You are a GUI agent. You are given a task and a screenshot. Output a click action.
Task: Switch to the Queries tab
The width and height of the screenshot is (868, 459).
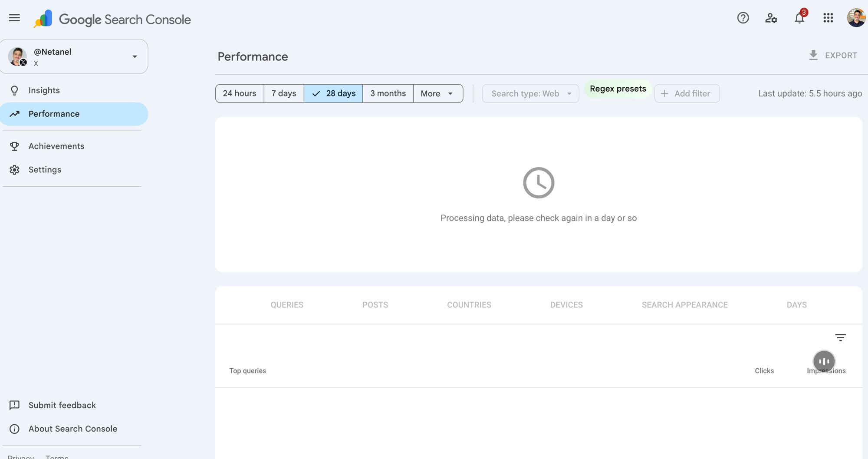[287, 305]
